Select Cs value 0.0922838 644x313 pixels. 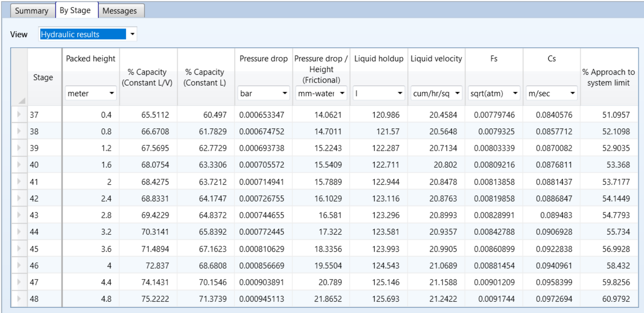tap(552, 249)
